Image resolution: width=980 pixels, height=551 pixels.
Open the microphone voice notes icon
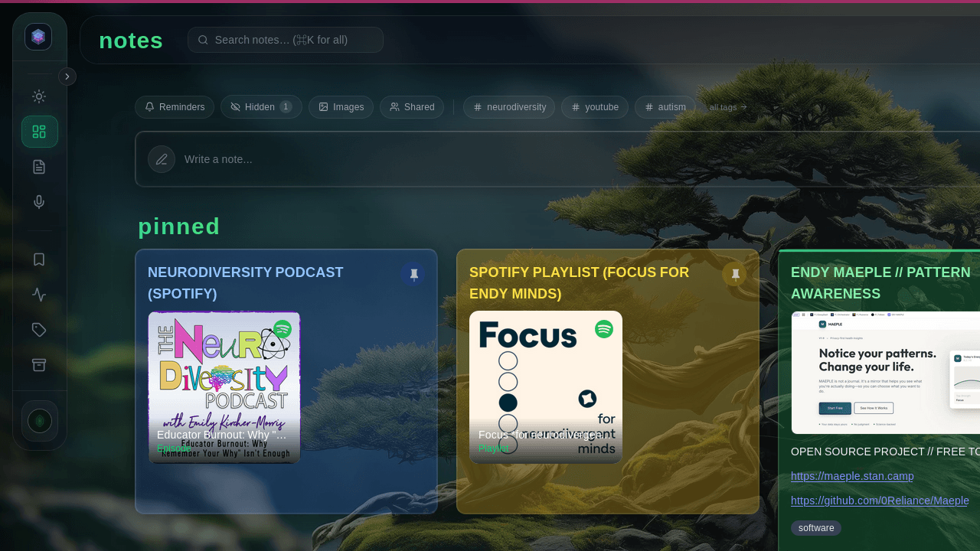pyautogui.click(x=39, y=202)
